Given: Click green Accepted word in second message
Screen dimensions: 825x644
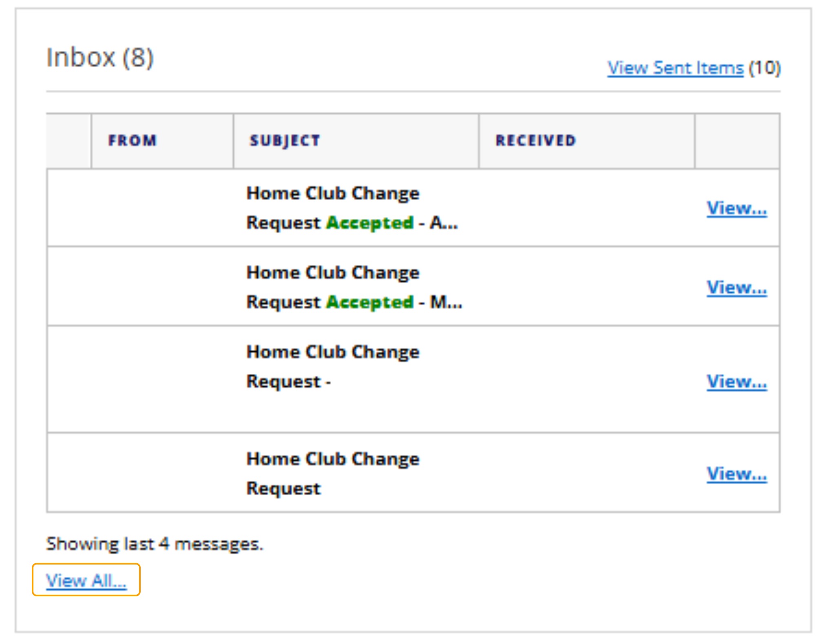Looking at the screenshot, I should pos(370,302).
